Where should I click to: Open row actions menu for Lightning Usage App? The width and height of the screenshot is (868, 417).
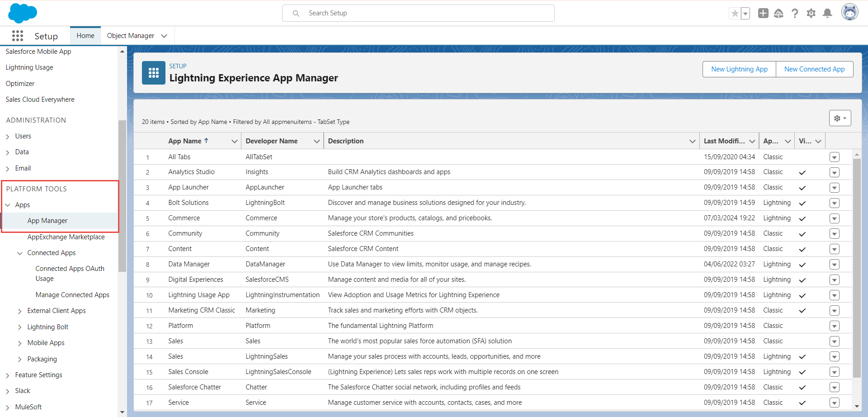pyautogui.click(x=835, y=295)
